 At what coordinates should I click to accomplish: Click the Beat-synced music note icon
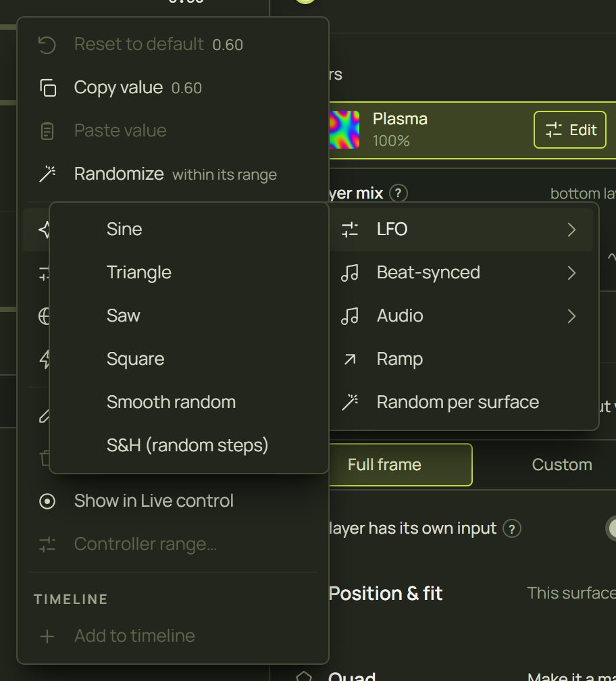click(349, 273)
